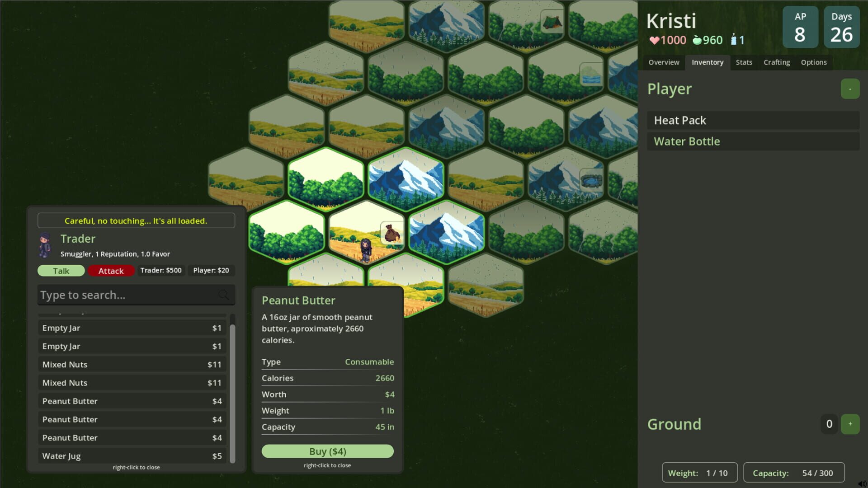Switch to the Stats tab
Image resolution: width=868 pixels, height=488 pixels.
coord(744,62)
